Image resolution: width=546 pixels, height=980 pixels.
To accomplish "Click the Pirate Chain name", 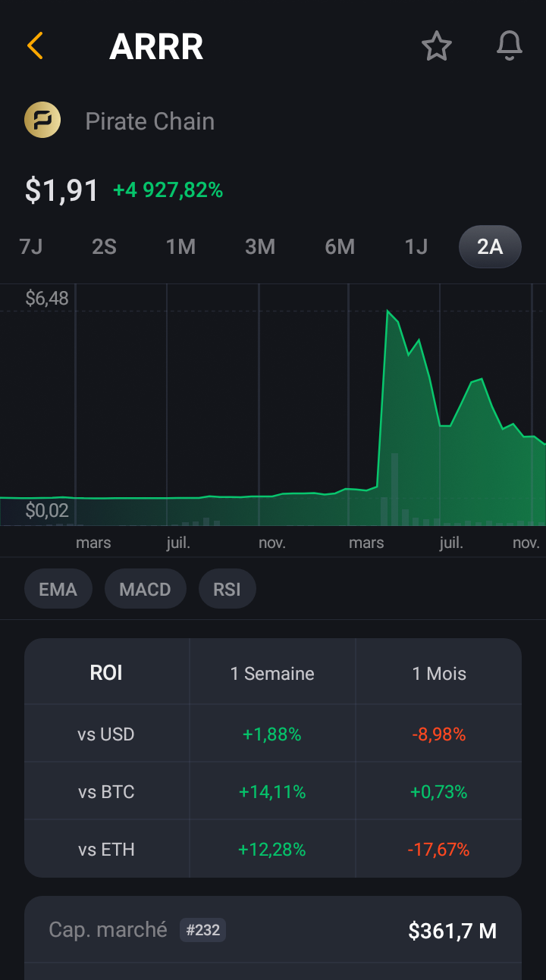I will 149,121.
